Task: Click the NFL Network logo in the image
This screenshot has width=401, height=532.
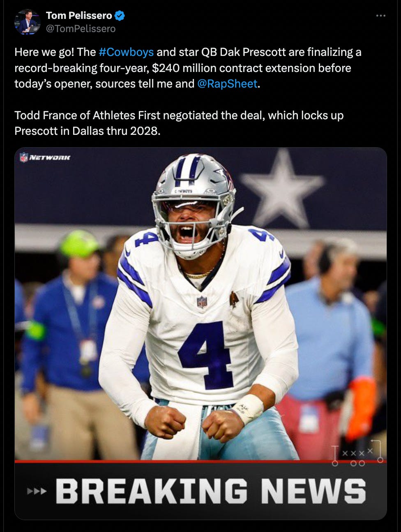Action: tap(45, 157)
